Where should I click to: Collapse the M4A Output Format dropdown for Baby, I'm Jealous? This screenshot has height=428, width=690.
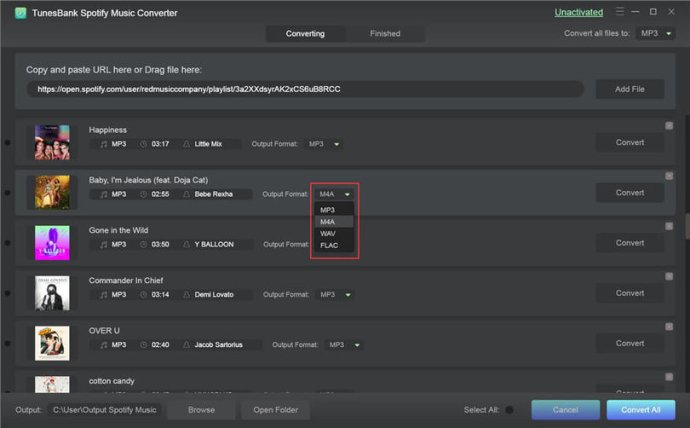[x=335, y=194]
